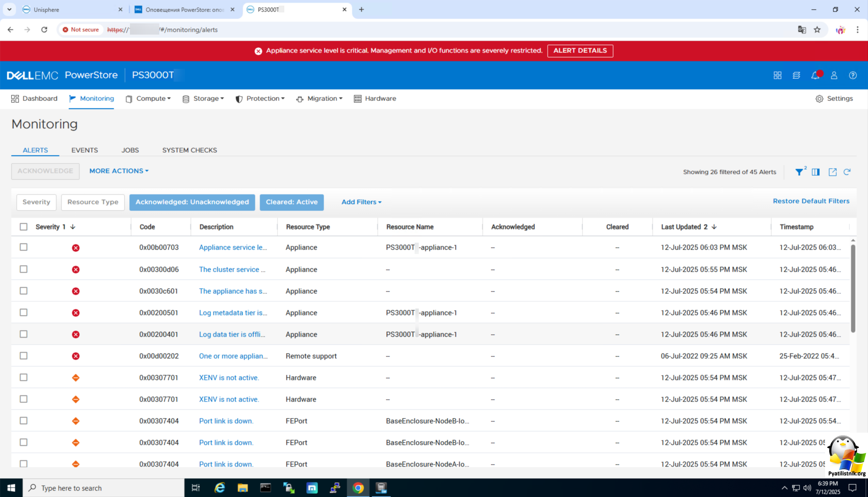Check the row for alert 0x00b00703

24,247
